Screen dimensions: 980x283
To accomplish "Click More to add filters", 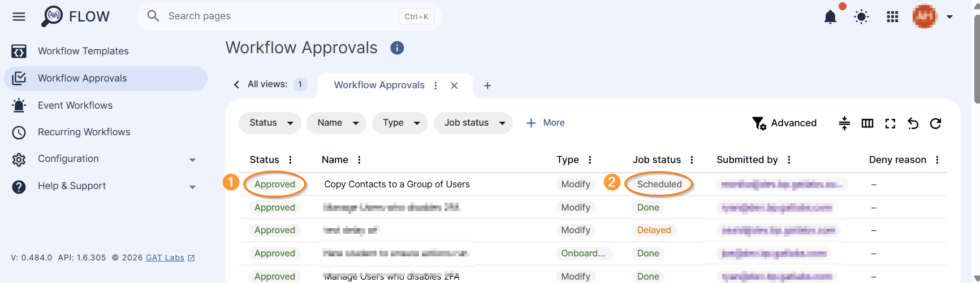I will (x=545, y=123).
